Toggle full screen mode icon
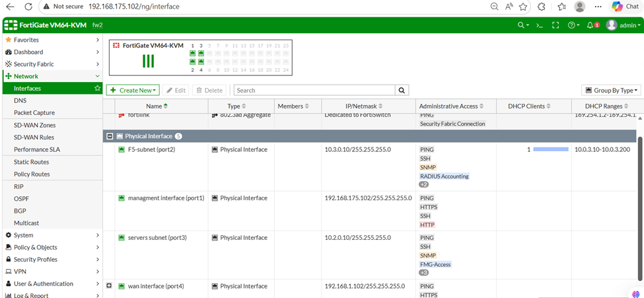Viewport: 644px width, 298px height. tap(555, 26)
